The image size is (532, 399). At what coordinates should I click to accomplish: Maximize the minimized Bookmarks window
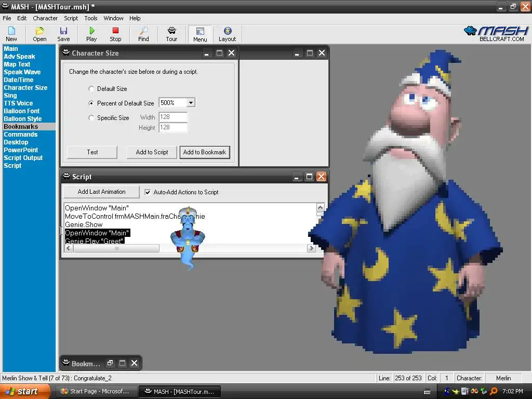pos(122,363)
